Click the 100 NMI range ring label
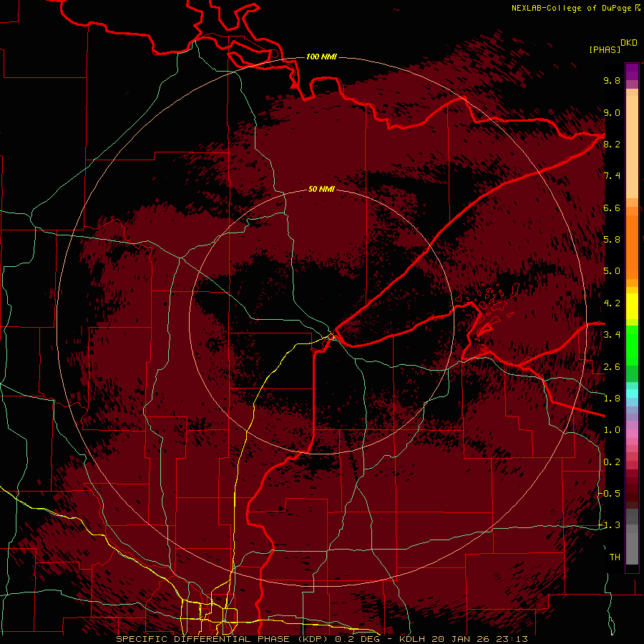Image resolution: width=644 pixels, height=644 pixels. (x=321, y=57)
